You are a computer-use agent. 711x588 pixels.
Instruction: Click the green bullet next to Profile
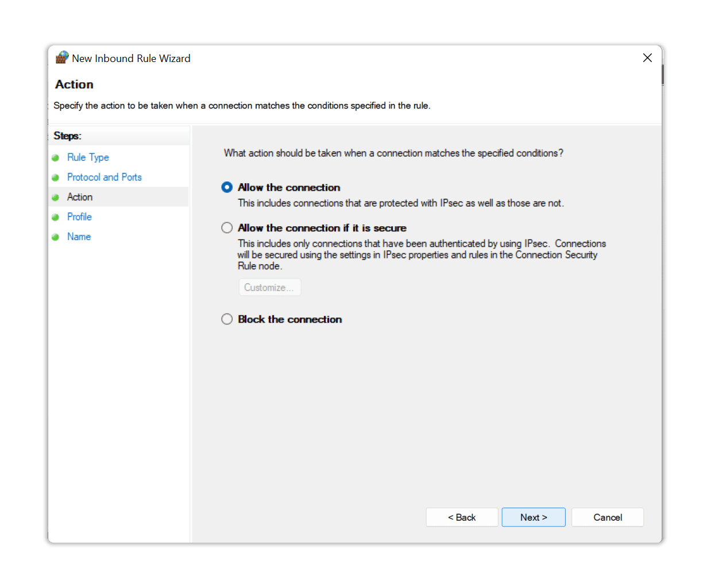(56, 217)
